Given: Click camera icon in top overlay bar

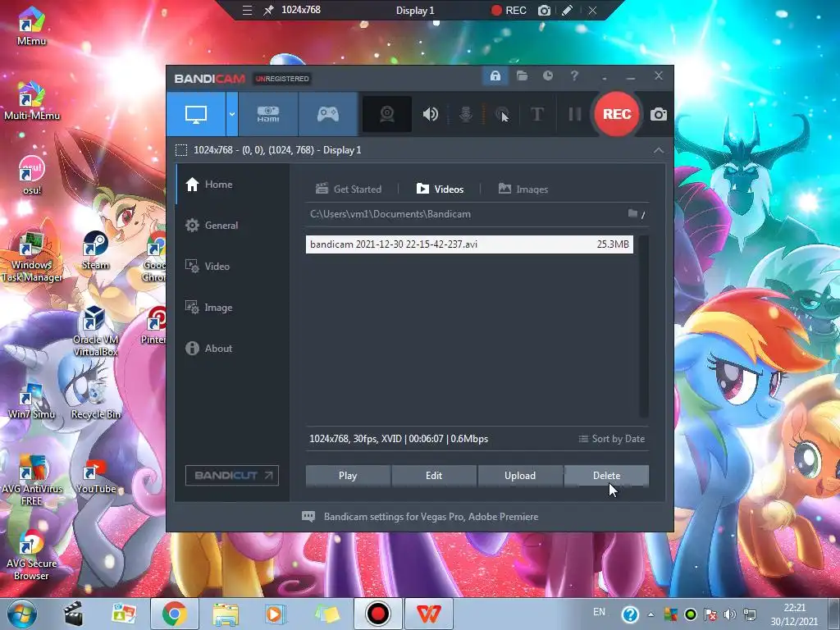Looking at the screenshot, I should pyautogui.click(x=545, y=10).
